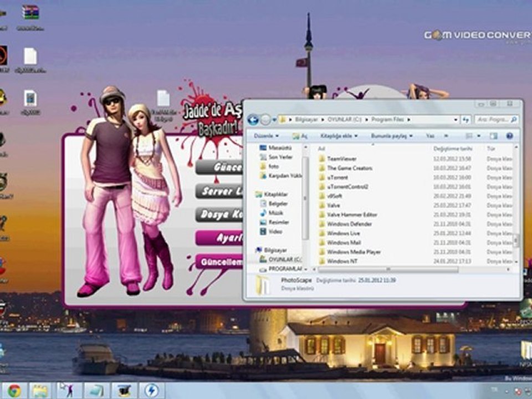The image size is (532, 399).
Task: Click the Server button in game launcher
Action: click(x=219, y=192)
